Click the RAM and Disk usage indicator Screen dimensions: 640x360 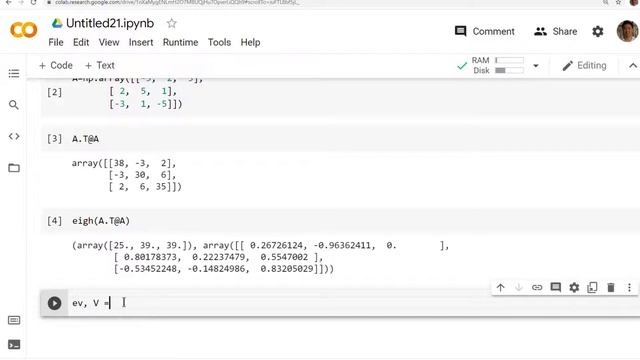point(498,65)
